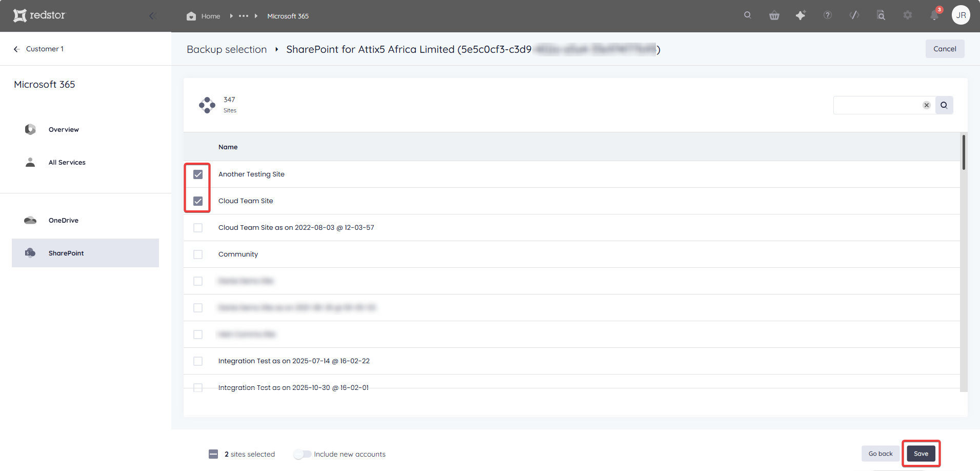Click the Community site name
Viewport: 980px width, 471px height.
click(238, 254)
